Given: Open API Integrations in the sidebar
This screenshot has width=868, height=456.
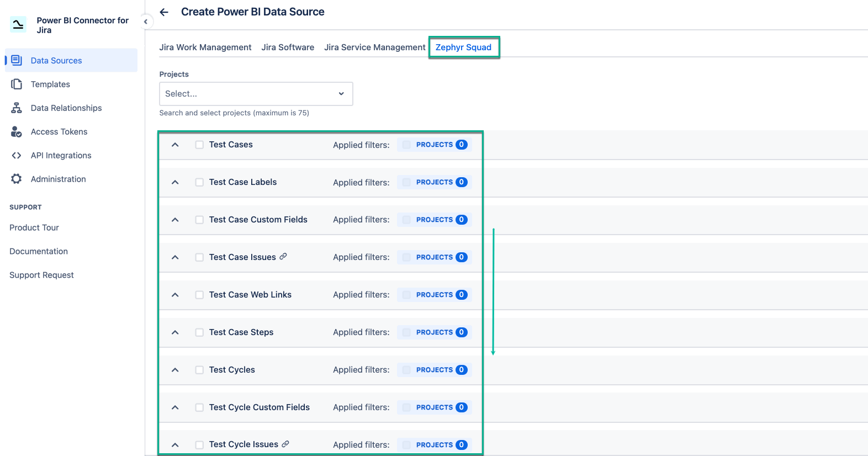Looking at the screenshot, I should click(x=71, y=155).
